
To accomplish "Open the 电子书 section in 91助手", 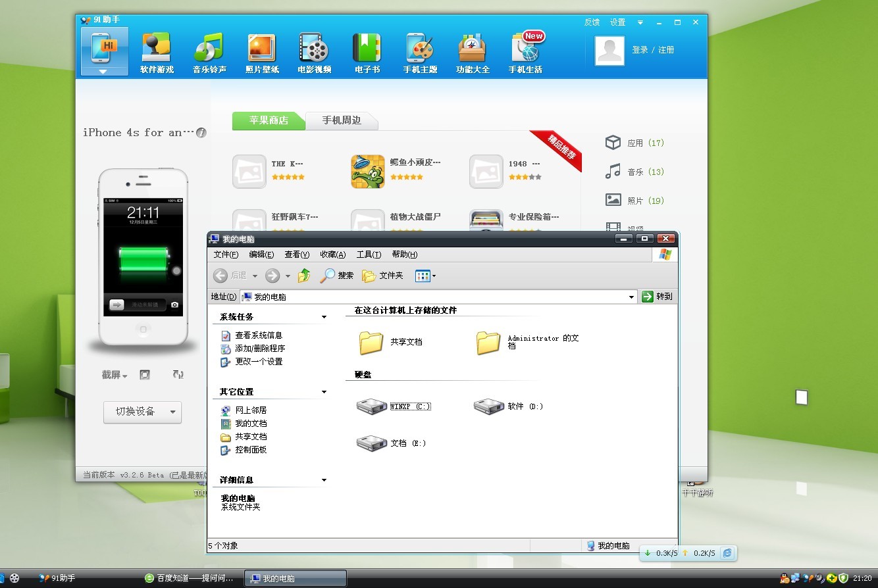I will (367, 53).
